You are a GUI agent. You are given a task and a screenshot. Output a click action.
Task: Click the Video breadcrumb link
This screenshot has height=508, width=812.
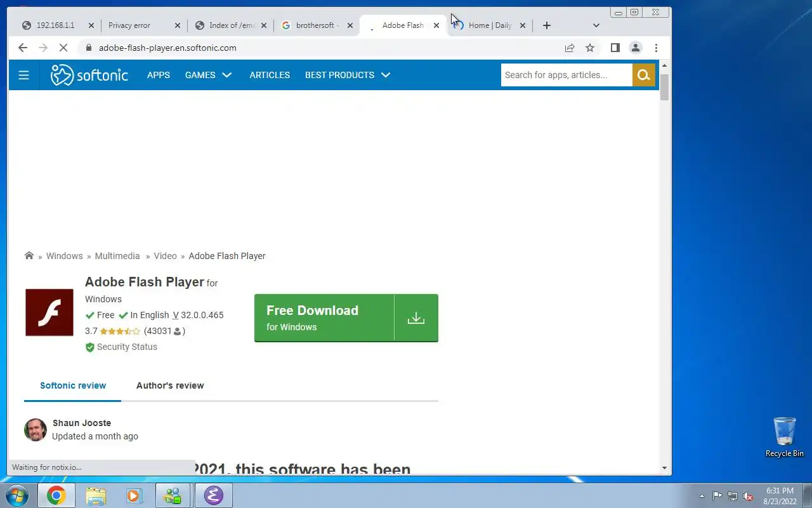coord(165,256)
